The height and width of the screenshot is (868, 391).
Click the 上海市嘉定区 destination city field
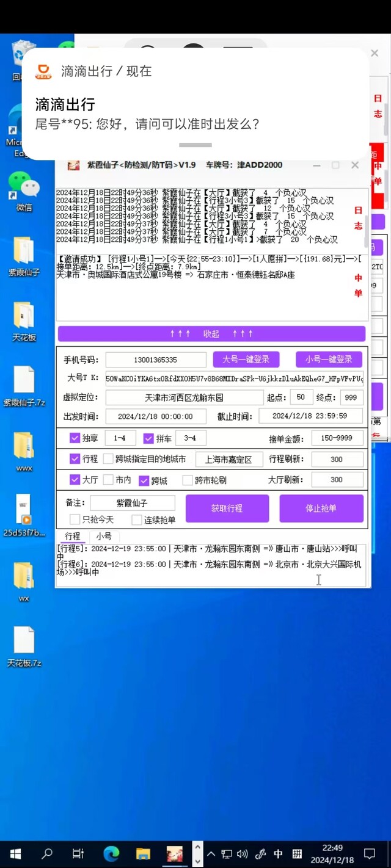pos(228,459)
